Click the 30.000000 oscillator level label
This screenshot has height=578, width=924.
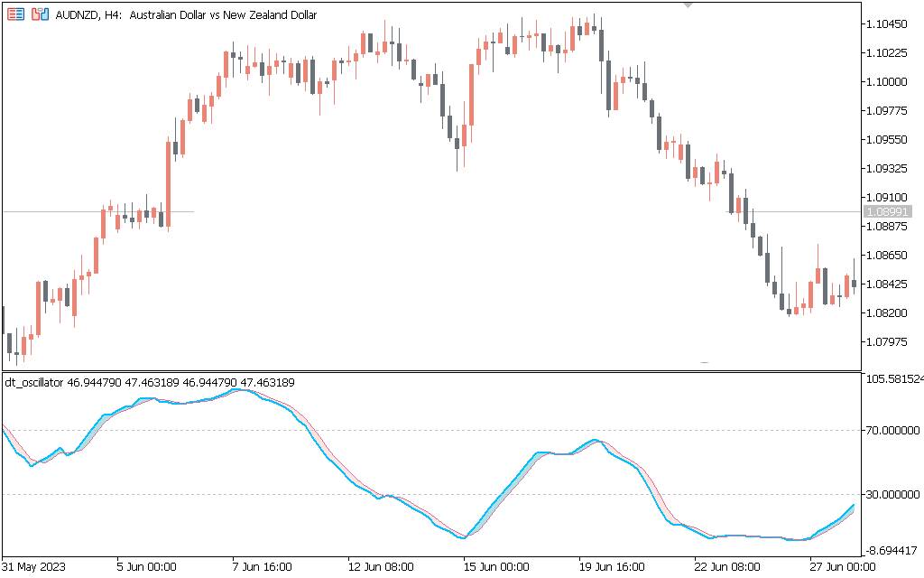(892, 494)
